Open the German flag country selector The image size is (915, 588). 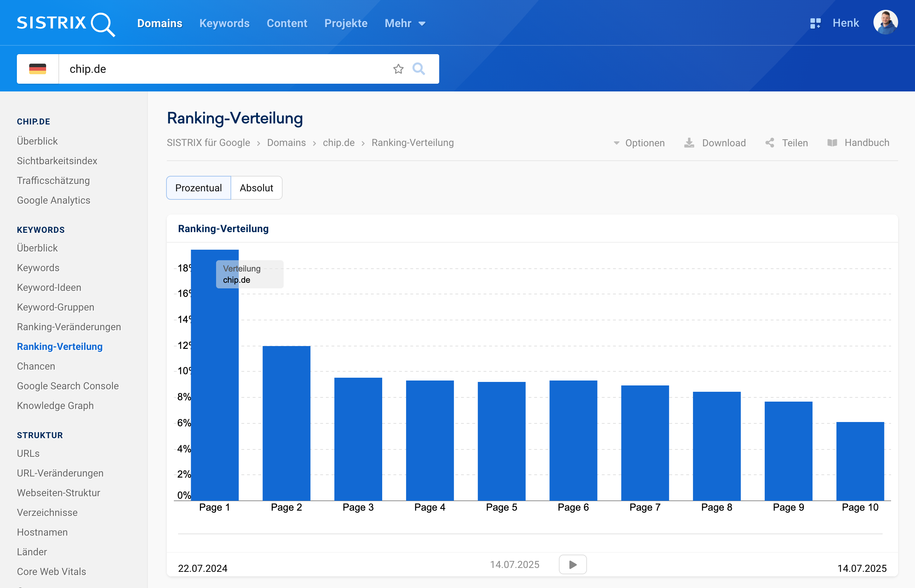[37, 69]
